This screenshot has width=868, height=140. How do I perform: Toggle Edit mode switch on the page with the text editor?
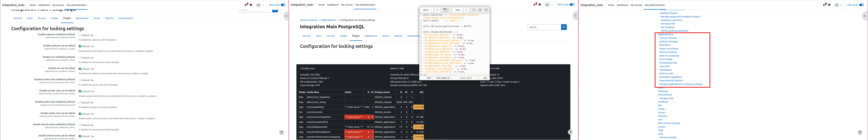pyautogui.click(x=572, y=5)
